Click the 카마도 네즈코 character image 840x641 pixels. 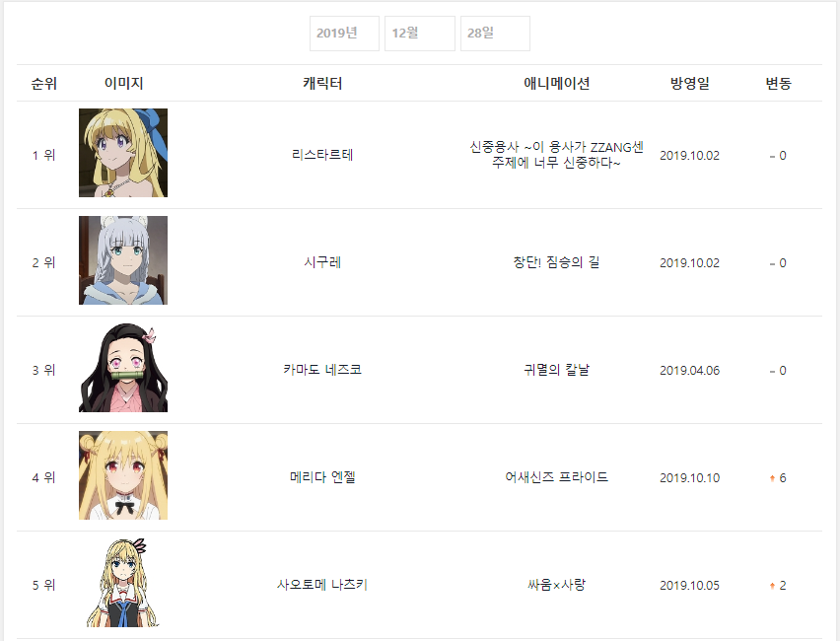(x=123, y=368)
